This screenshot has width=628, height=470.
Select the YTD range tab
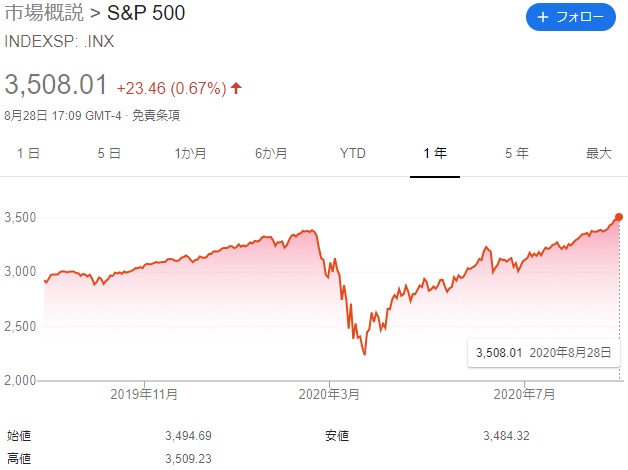pos(353,153)
